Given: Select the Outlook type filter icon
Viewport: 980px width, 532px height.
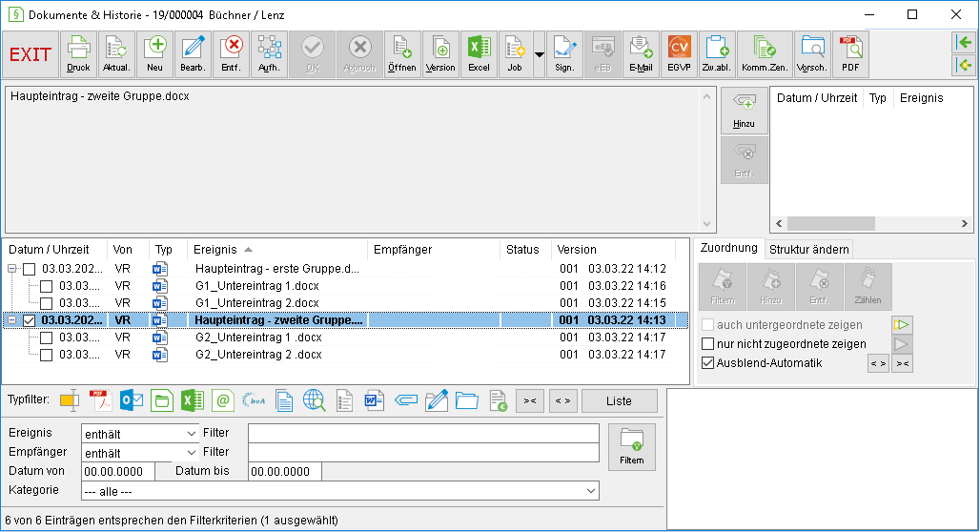Looking at the screenshot, I should click(132, 400).
